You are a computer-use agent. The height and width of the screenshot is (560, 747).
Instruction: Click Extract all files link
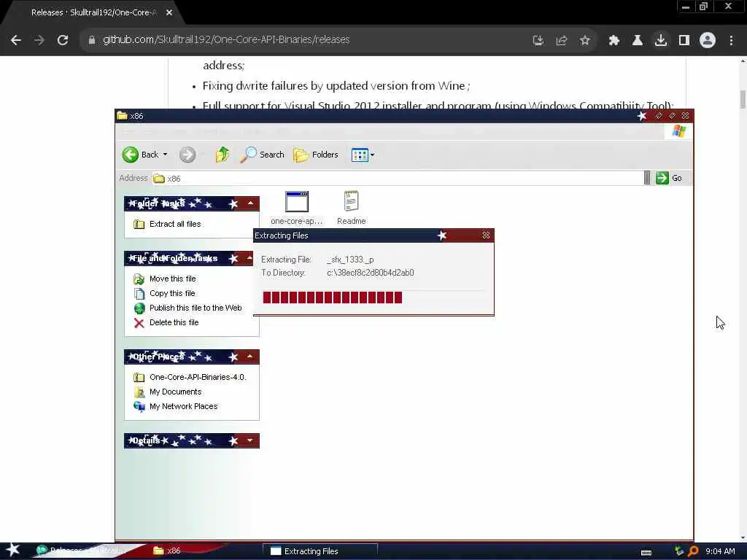pyautogui.click(x=175, y=224)
